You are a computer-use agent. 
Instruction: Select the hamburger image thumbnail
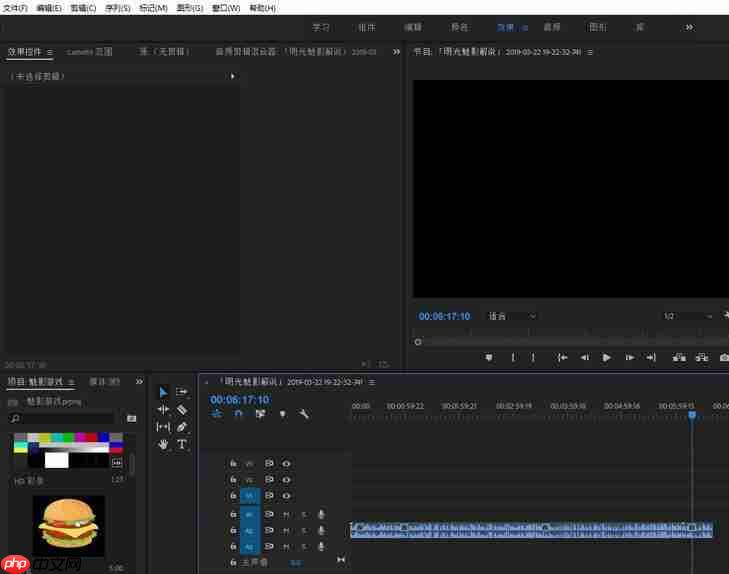[x=68, y=524]
